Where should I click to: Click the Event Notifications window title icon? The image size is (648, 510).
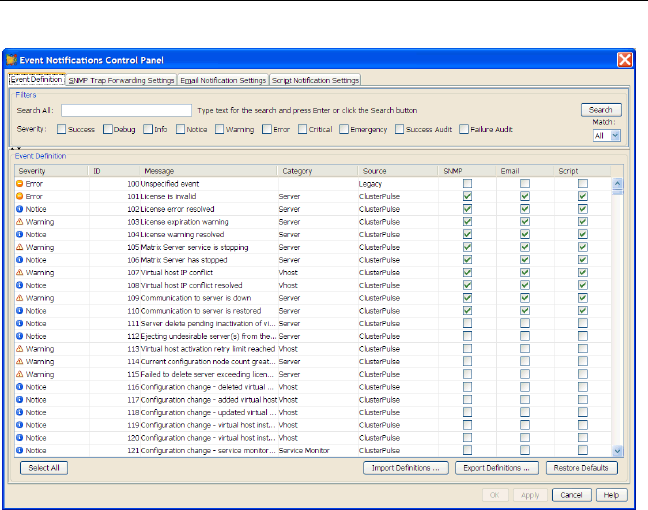tap(13, 60)
